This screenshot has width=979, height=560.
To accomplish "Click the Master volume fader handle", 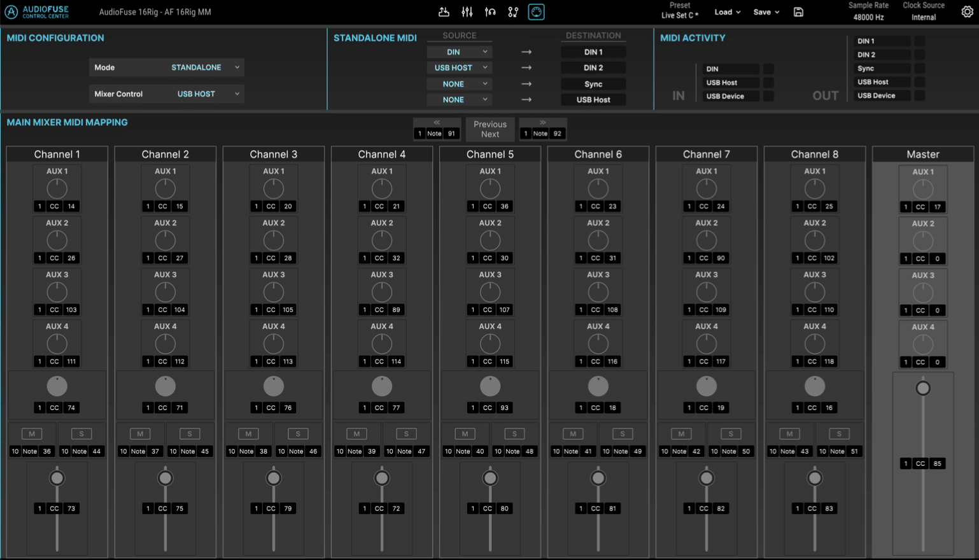I will [x=923, y=388].
